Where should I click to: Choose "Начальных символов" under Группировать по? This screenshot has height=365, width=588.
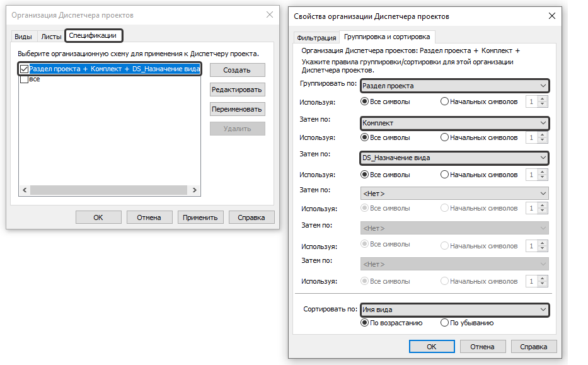pos(445,101)
